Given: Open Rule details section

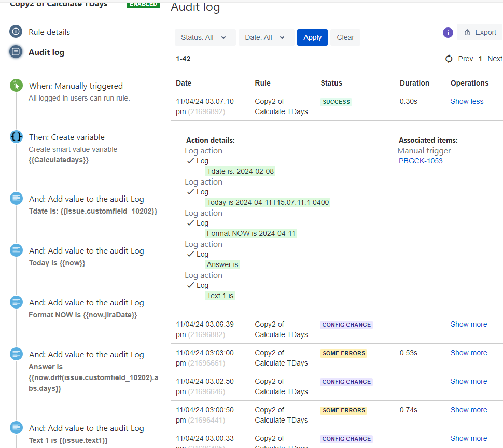Looking at the screenshot, I should point(49,32).
